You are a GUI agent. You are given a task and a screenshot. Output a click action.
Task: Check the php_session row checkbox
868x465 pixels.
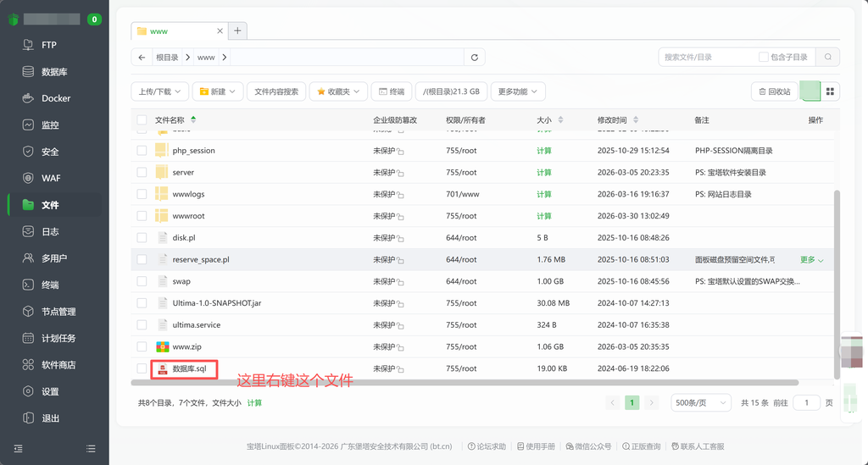pos(142,151)
